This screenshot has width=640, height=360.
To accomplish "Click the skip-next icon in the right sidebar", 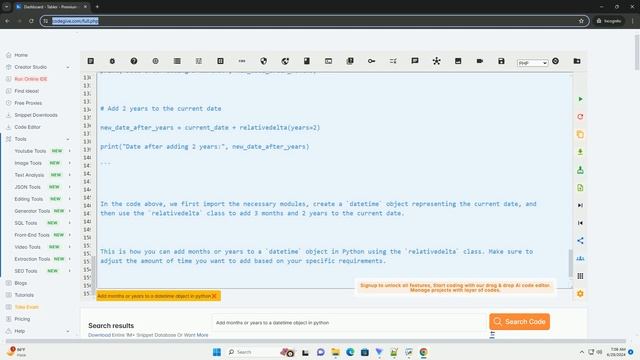I will point(580,205).
